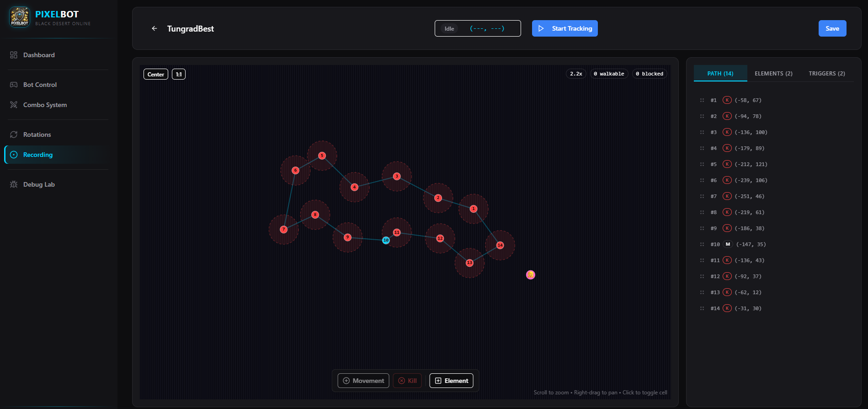Click the drag handle of row #11

click(x=702, y=260)
